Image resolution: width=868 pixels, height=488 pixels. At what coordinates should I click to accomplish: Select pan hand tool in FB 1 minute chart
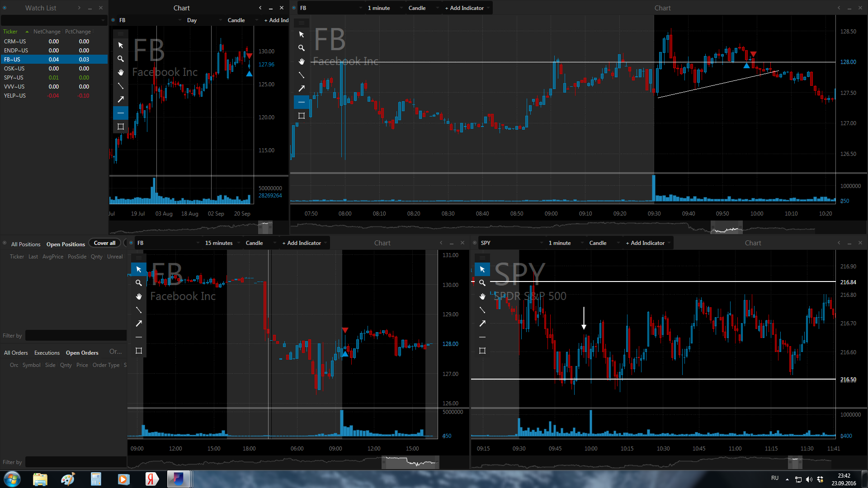[302, 61]
